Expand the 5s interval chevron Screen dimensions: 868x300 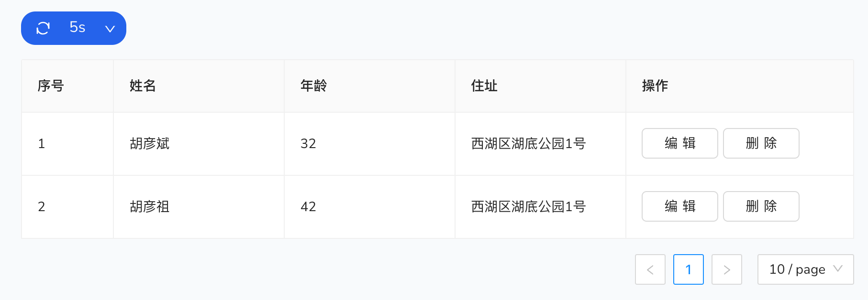110,29
